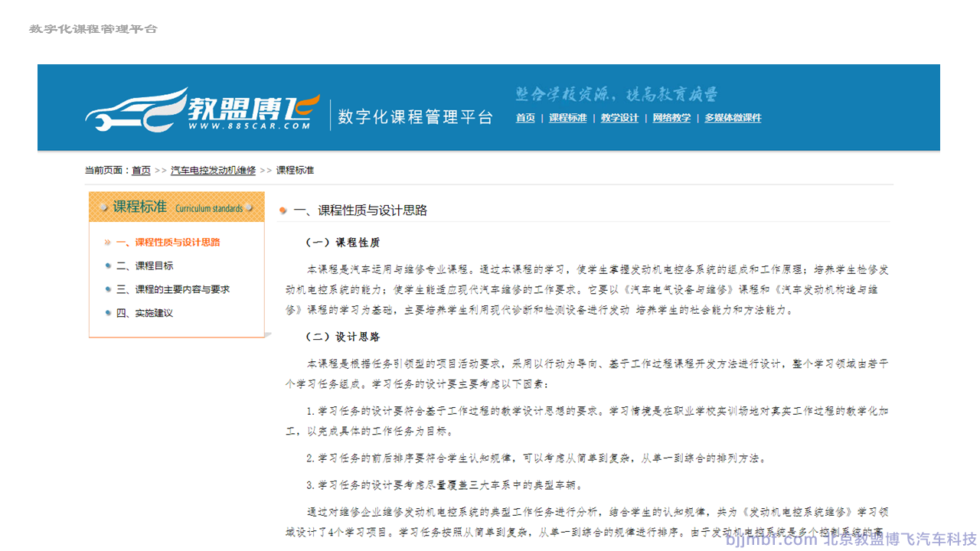
Task: Click the 汽车电控发动机维修 breadcrumb link
Action: coord(213,171)
